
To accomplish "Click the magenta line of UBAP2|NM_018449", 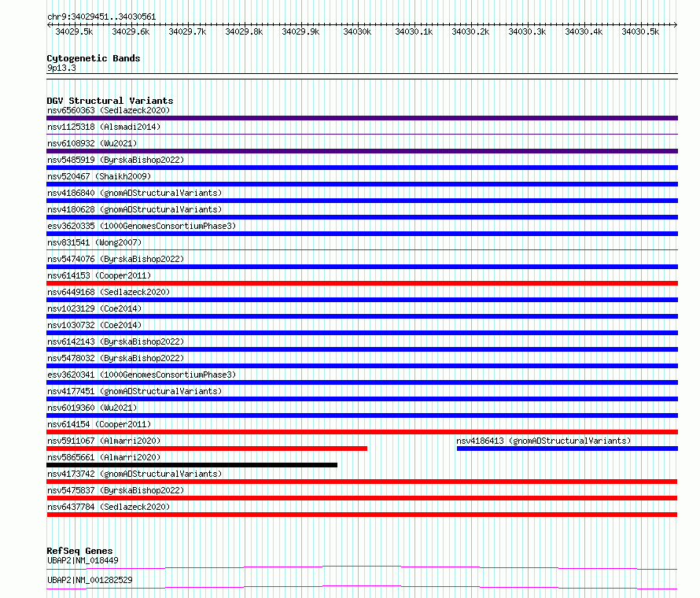I will coord(362,567).
